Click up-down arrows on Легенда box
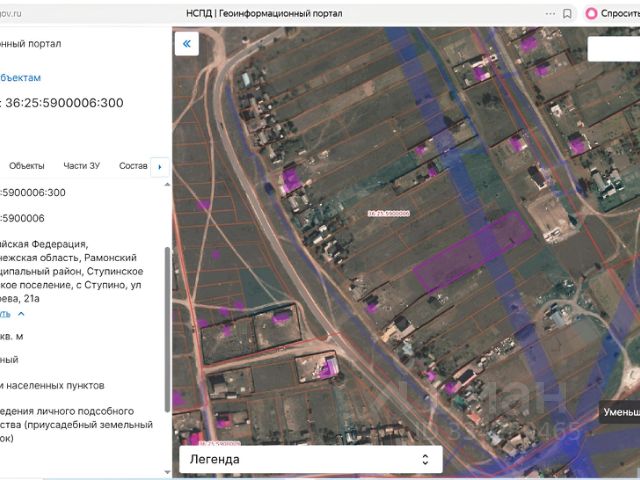This screenshot has width=640, height=480. (x=425, y=459)
